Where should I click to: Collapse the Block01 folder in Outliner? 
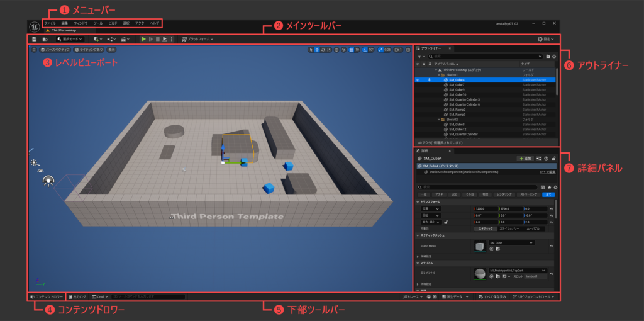pyautogui.click(x=438, y=75)
